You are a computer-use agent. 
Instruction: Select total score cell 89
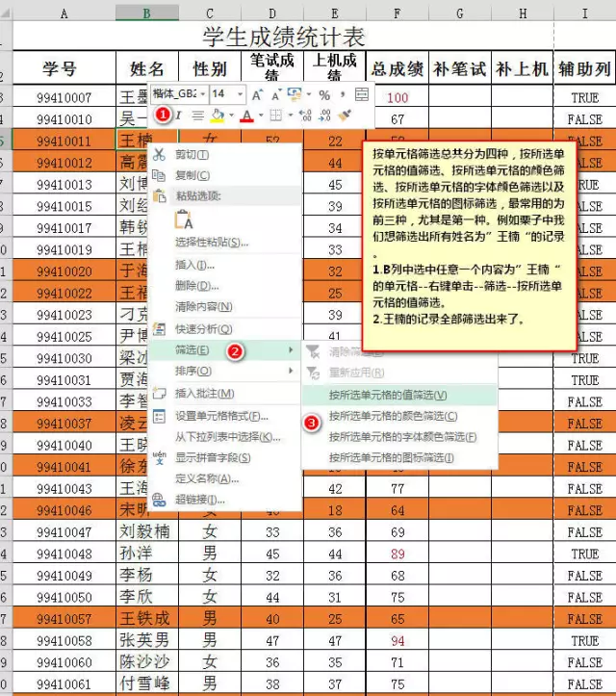pos(398,554)
